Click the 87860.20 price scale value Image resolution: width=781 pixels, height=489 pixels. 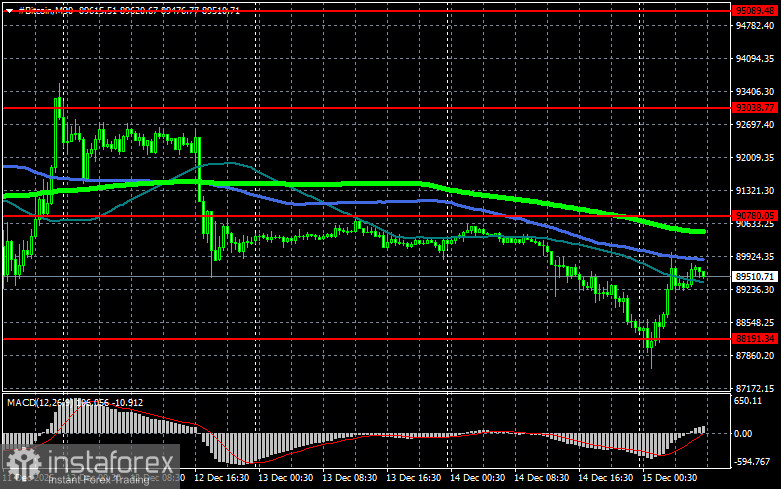(755, 356)
